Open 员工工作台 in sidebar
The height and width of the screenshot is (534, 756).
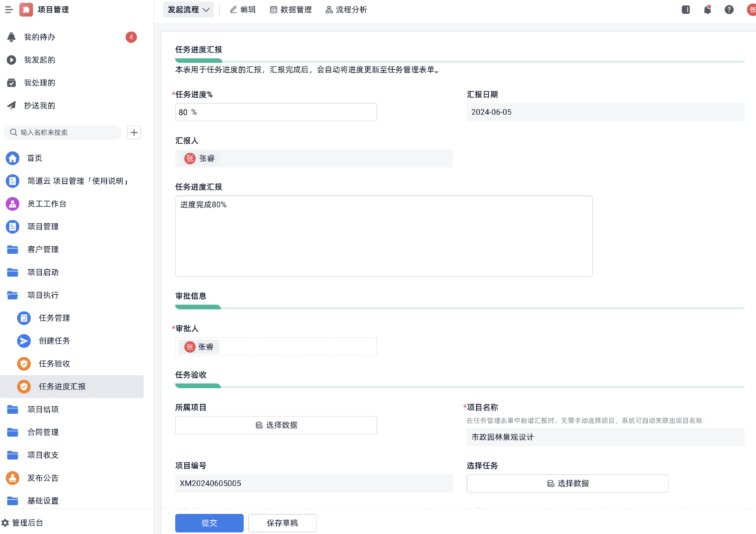click(x=46, y=204)
